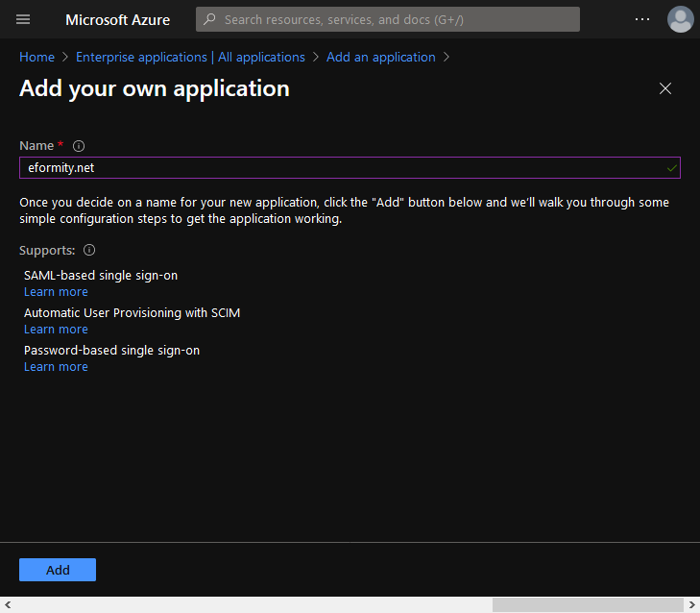Open Learn more under Password-based single sign-on
The image size is (700, 613).
point(56,367)
